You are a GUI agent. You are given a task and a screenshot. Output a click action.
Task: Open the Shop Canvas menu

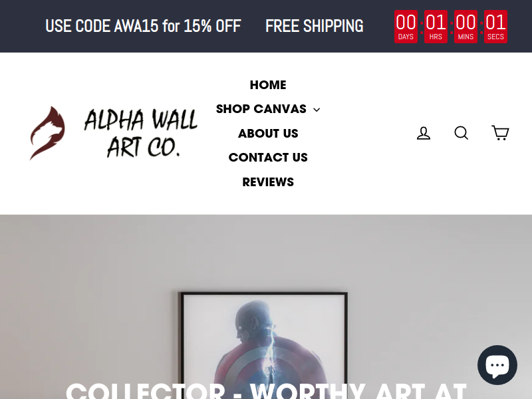(x=261, y=109)
